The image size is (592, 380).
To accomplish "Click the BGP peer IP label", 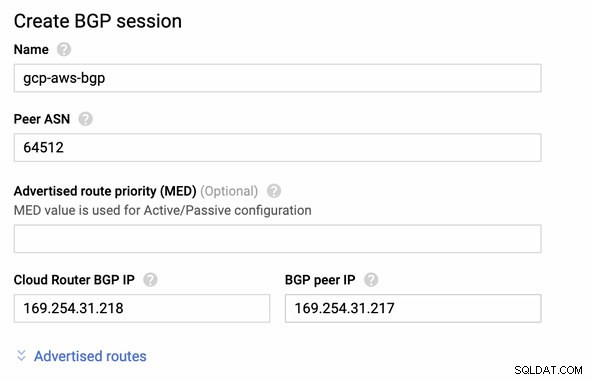I will click(320, 280).
